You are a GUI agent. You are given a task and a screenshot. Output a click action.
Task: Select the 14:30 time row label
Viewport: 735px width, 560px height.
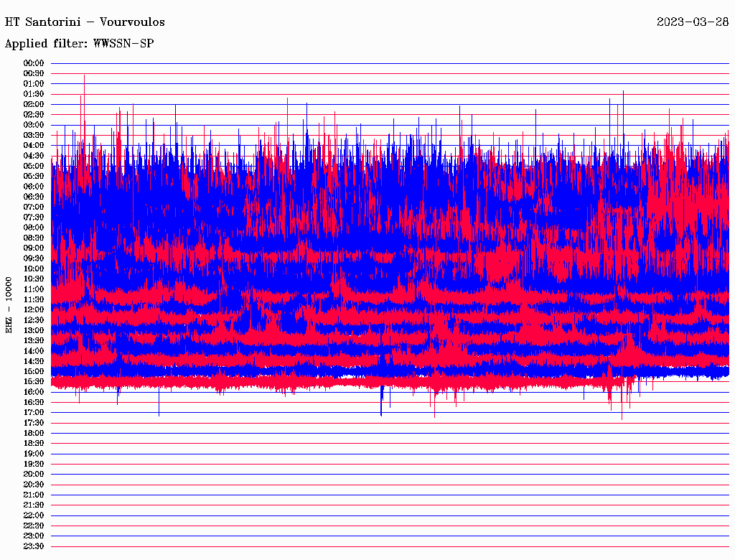click(34, 361)
